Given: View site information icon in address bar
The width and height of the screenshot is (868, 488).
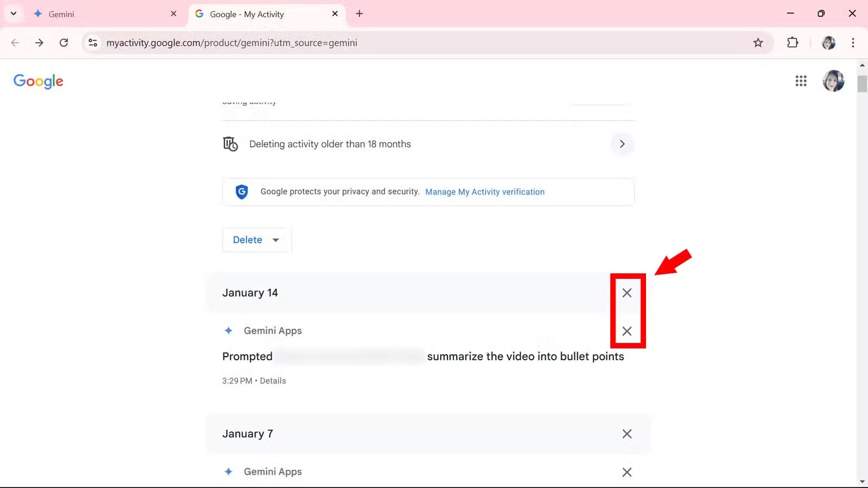Looking at the screenshot, I should tap(93, 43).
